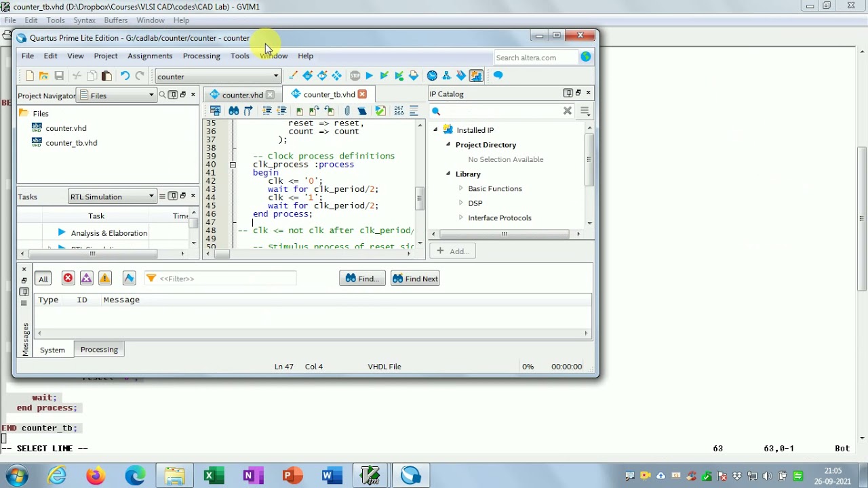Click the Stop Processing icon

tap(355, 76)
